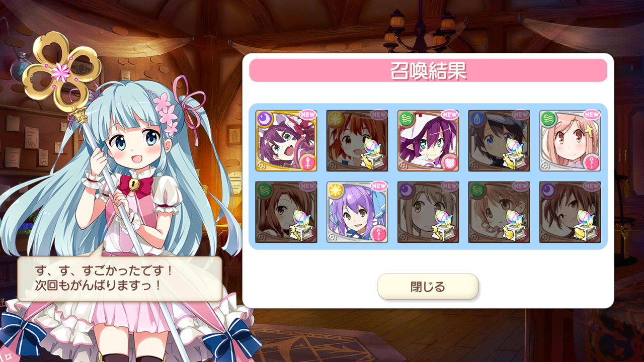Select the water element dark-haired character card
Screen dimensions: 644x362
499,141
